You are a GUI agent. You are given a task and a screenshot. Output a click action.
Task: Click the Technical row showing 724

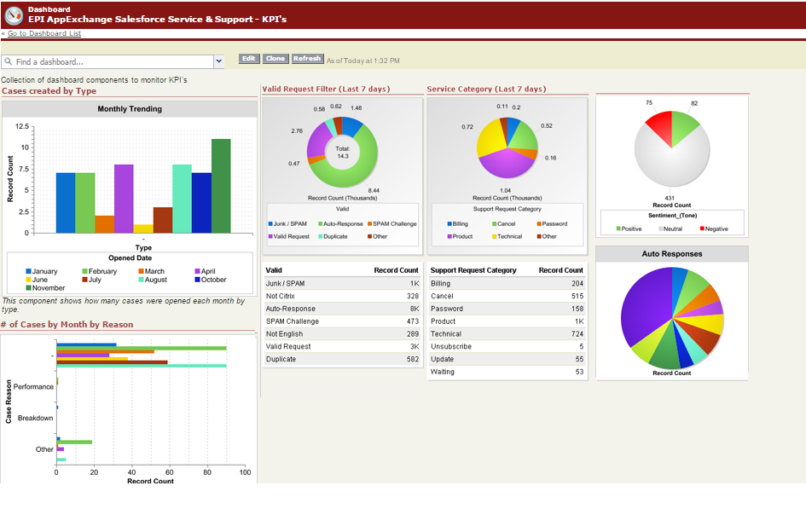507,333
